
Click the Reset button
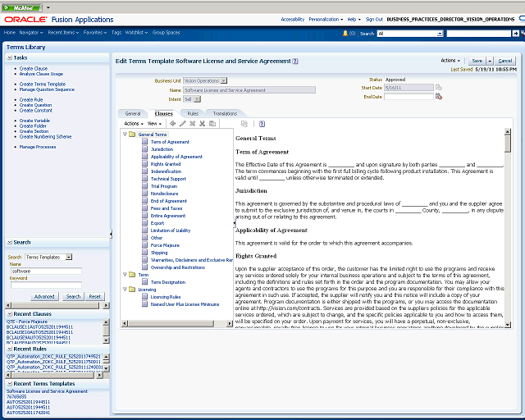95,296
